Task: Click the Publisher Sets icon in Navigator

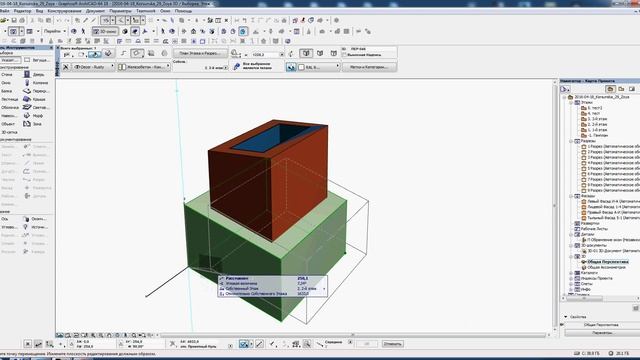Action: [632, 89]
